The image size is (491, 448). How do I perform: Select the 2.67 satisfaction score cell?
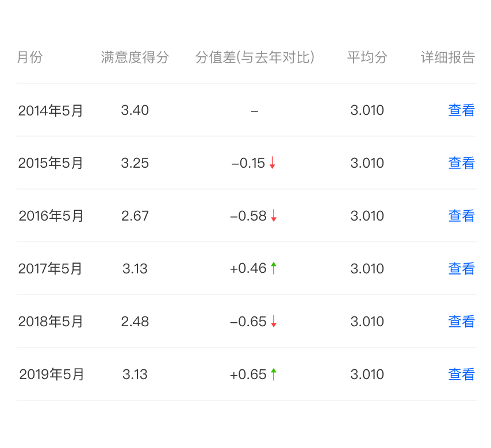(x=135, y=216)
